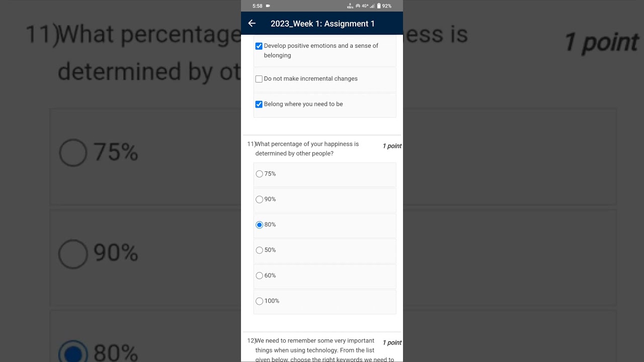Go back using the arrow icon
This screenshot has height=362, width=644.
[x=252, y=23]
